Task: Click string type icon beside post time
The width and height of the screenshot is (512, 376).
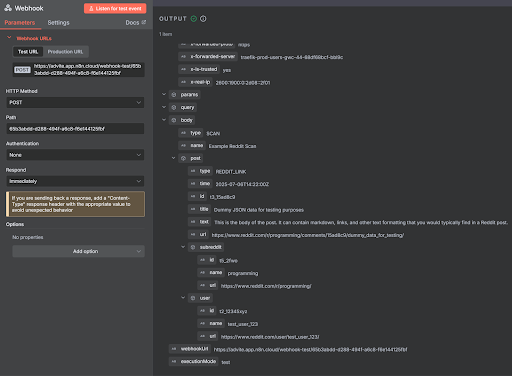Action: tap(193, 184)
